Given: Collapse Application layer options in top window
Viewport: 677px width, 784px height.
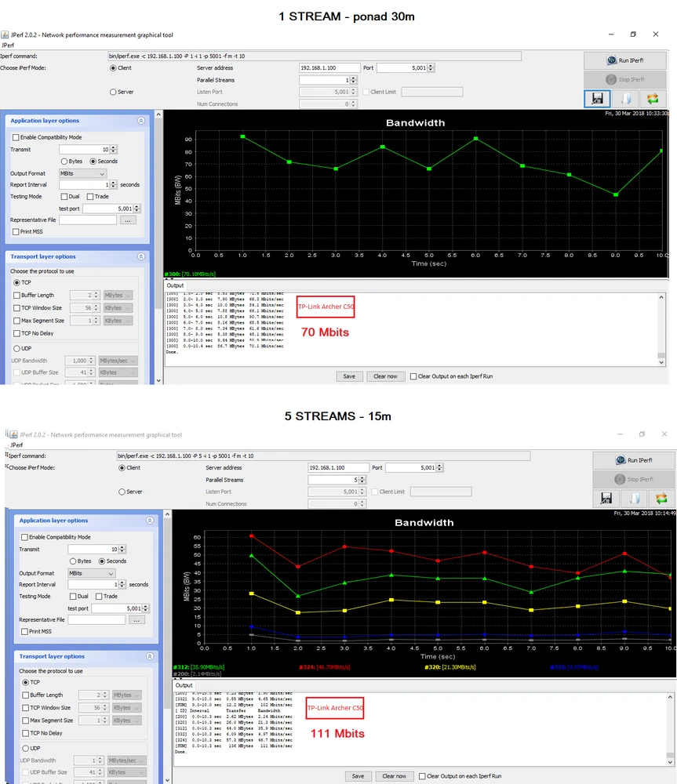Looking at the screenshot, I should [141, 122].
